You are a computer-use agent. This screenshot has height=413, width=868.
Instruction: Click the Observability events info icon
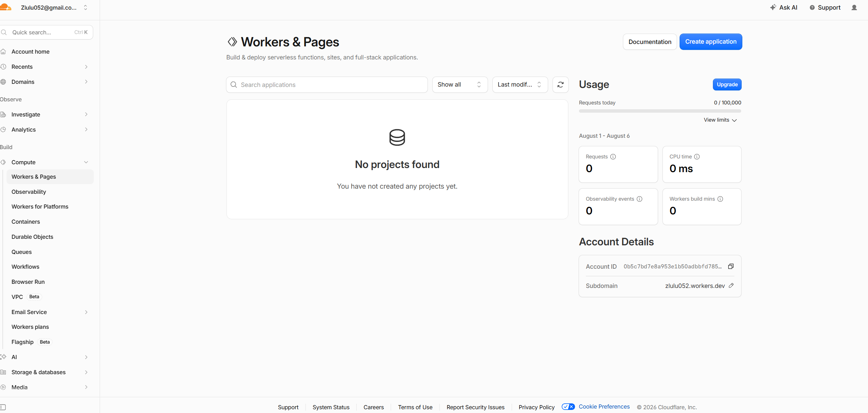point(639,199)
